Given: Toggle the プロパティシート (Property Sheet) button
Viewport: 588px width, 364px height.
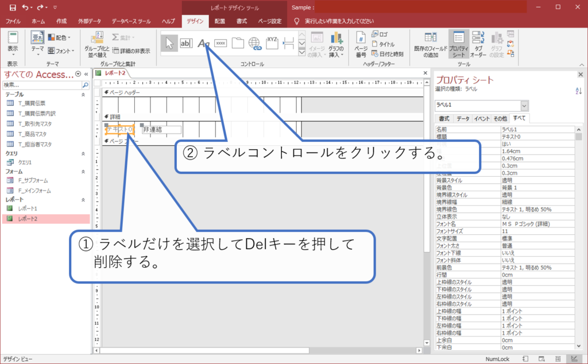Looking at the screenshot, I should pyautogui.click(x=458, y=45).
